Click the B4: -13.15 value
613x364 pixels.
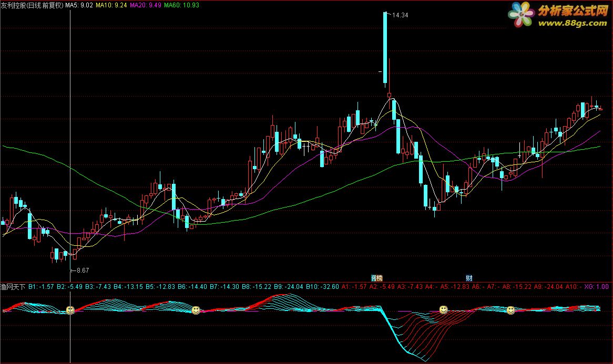pyautogui.click(x=128, y=287)
